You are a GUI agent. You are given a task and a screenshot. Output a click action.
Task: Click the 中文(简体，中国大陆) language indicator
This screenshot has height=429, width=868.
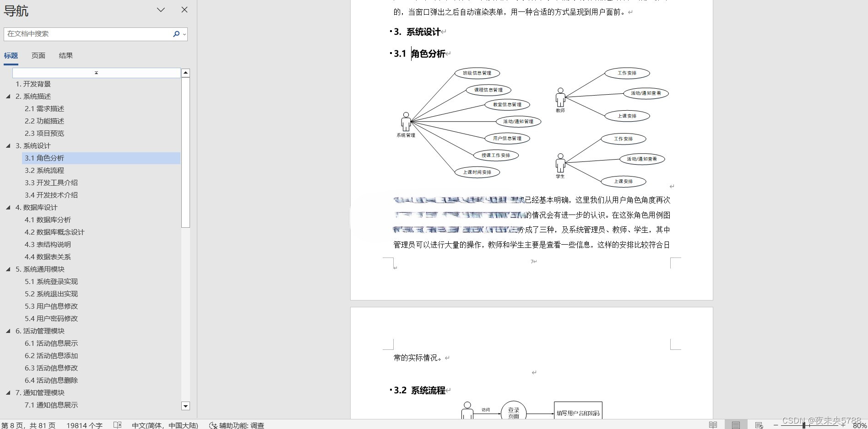click(165, 425)
